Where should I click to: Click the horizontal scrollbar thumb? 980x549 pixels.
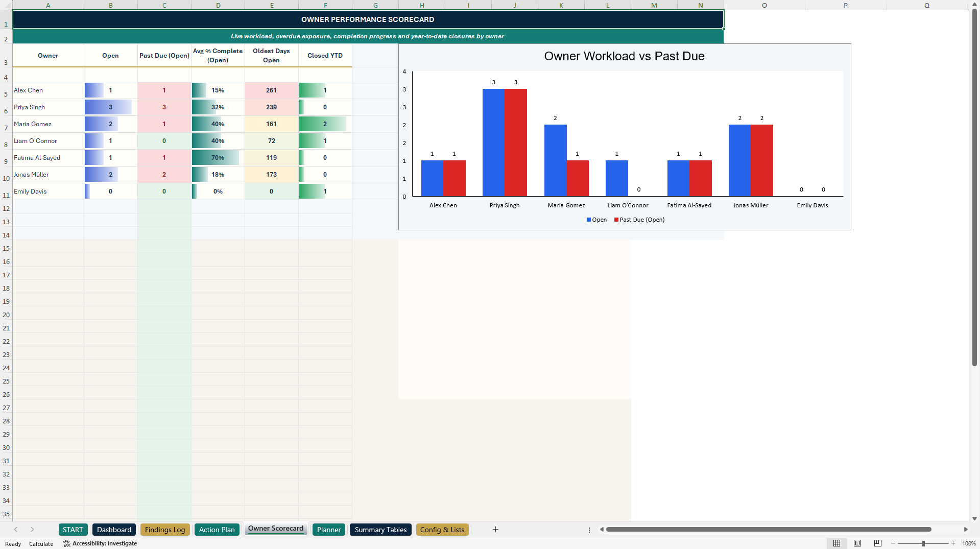[x=769, y=530]
